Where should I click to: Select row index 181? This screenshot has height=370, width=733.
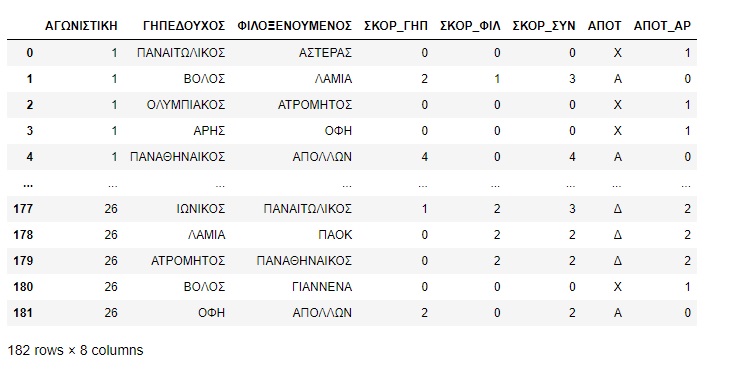pyautogui.click(x=23, y=312)
